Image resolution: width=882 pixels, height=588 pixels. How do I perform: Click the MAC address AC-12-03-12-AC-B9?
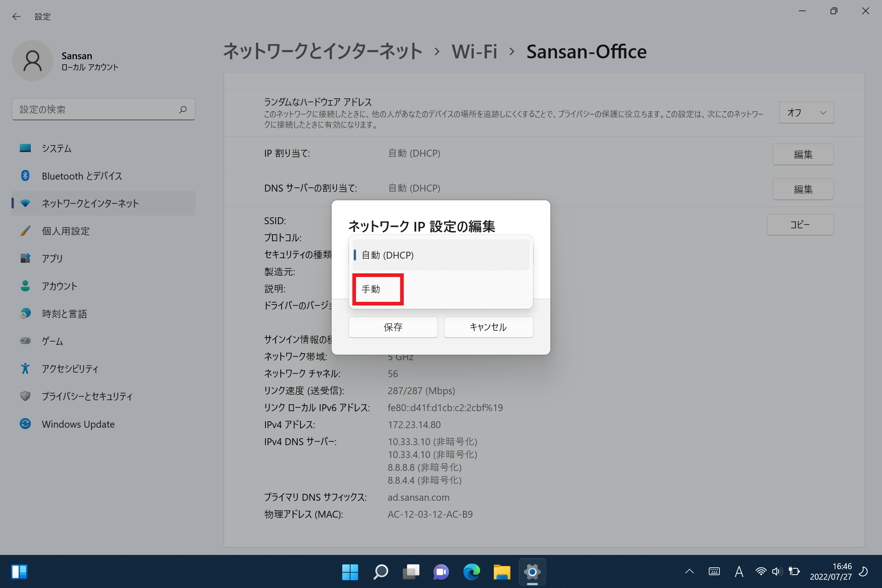pyautogui.click(x=430, y=514)
